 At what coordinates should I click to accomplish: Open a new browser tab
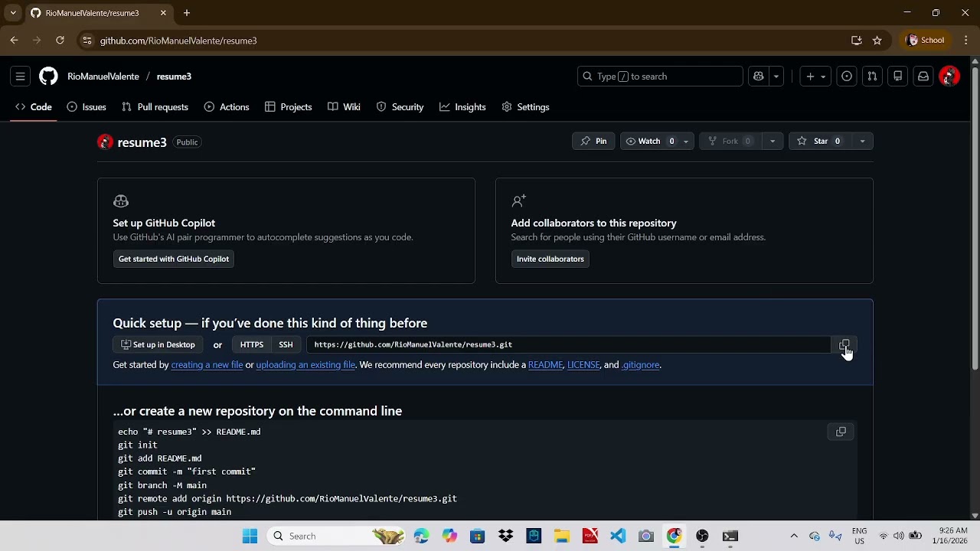pos(187,13)
